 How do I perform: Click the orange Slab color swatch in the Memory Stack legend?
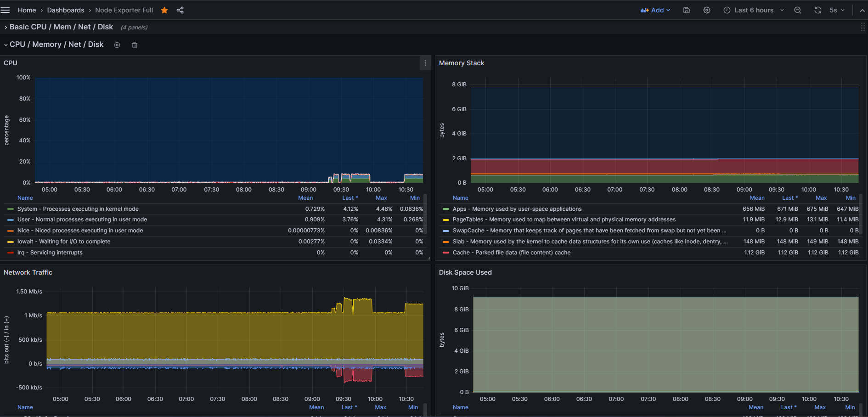445,242
